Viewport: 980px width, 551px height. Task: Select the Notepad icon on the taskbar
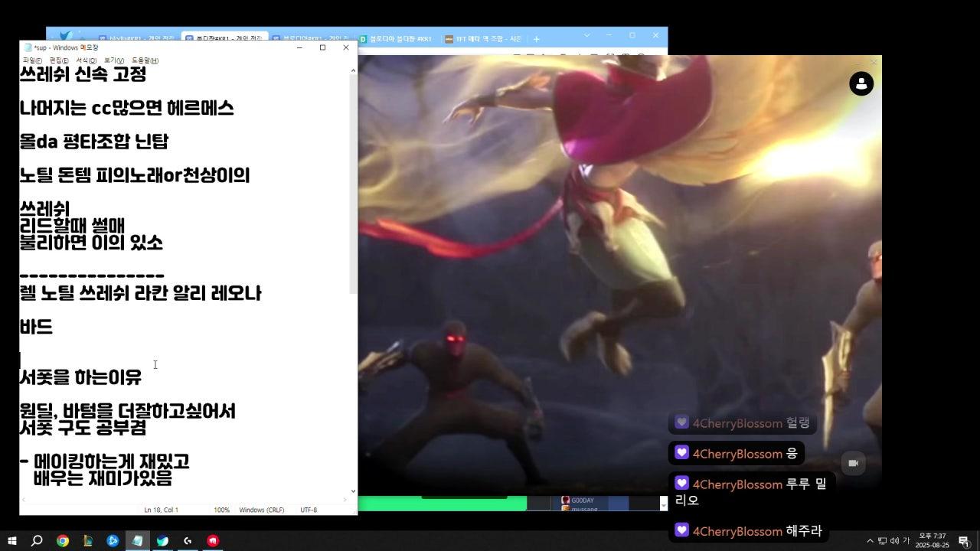pyautogui.click(x=138, y=541)
